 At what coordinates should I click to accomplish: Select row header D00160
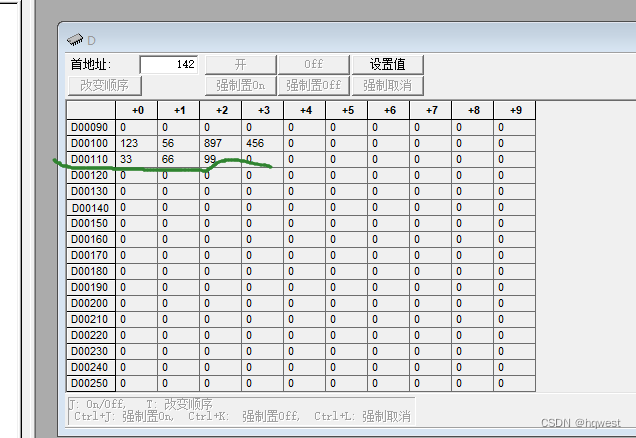pyautogui.click(x=91, y=240)
